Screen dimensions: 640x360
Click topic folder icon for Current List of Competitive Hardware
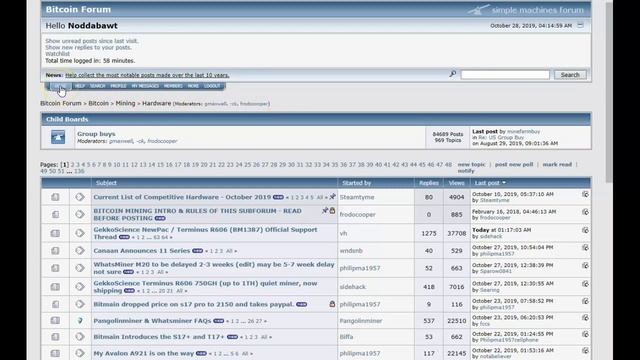click(x=55, y=197)
